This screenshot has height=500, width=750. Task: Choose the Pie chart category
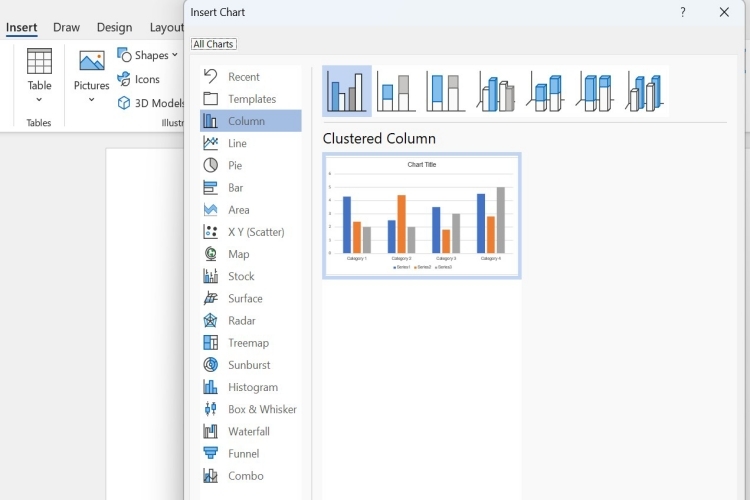[251, 165]
